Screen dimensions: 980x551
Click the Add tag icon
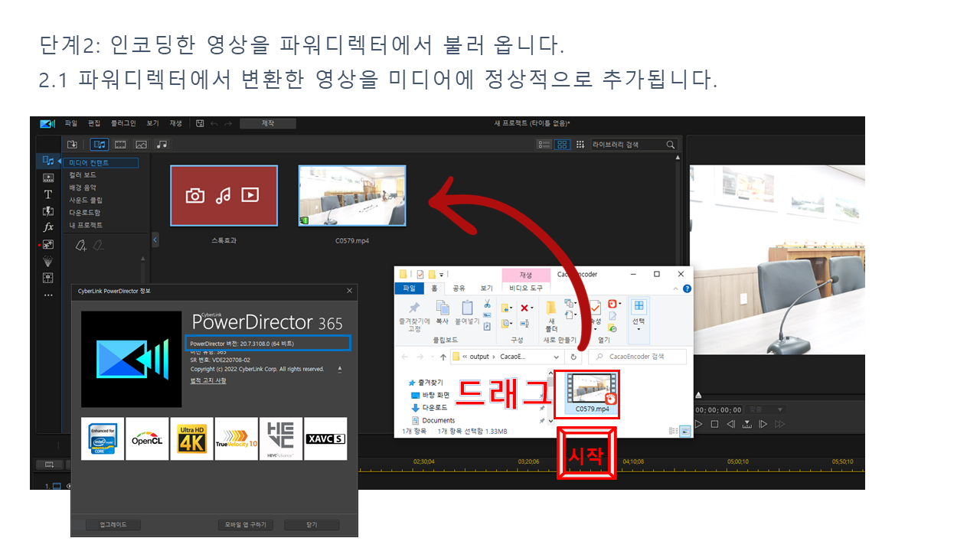click(80, 246)
